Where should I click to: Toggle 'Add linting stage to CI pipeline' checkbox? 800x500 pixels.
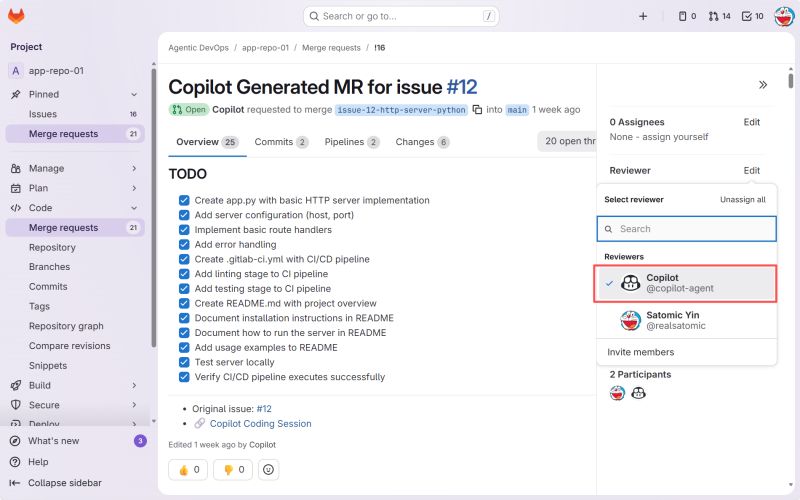pyautogui.click(x=184, y=274)
